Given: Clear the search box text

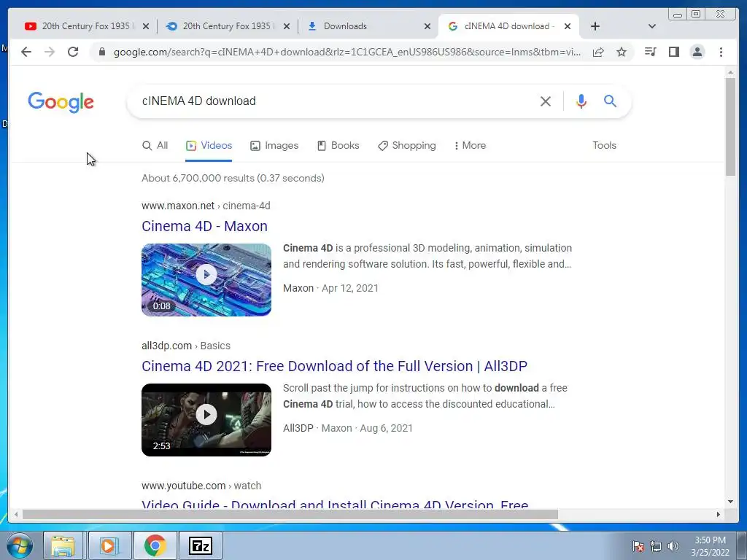Looking at the screenshot, I should 546,101.
